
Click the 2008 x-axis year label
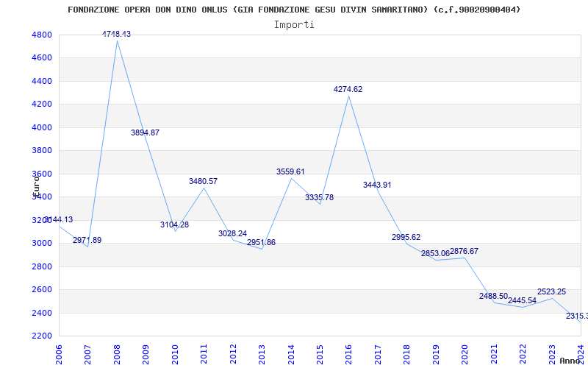coord(117,355)
